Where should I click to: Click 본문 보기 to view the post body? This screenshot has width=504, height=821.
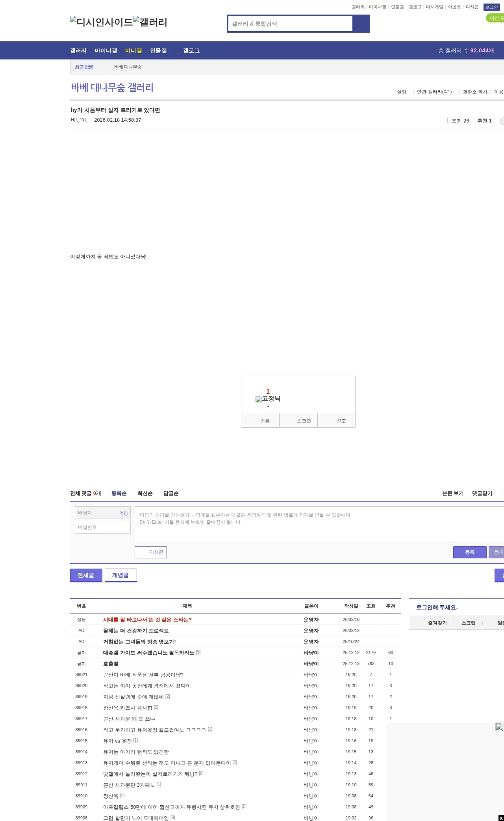[453, 493]
